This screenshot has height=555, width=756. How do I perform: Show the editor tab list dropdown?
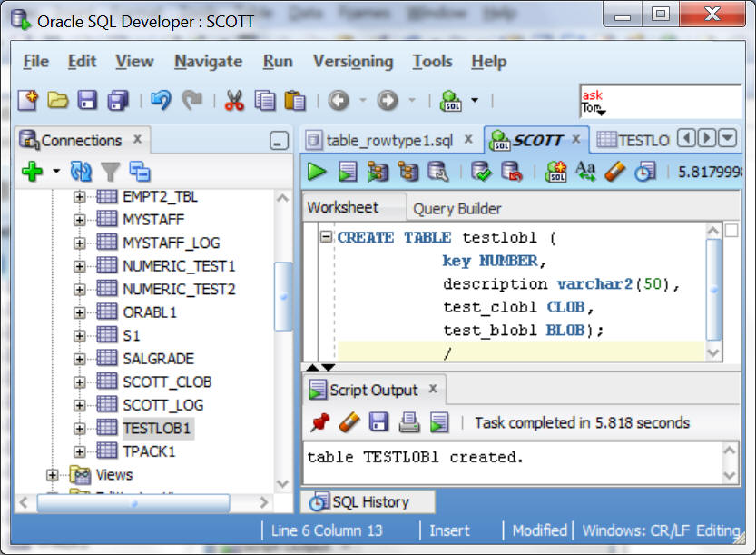728,138
